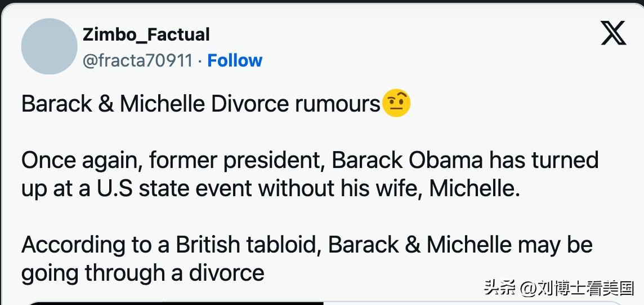644x305 pixels.
Task: Click the "going through a divorce" line
Action: (142, 273)
